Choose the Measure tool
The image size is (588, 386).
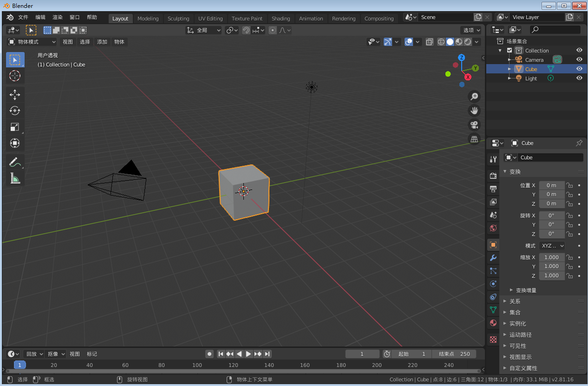[x=15, y=178]
